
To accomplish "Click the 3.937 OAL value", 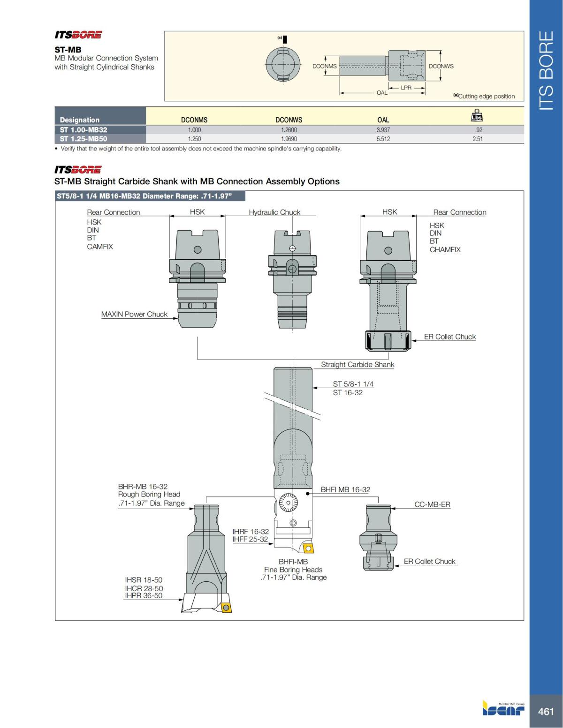I will click(x=383, y=130).
